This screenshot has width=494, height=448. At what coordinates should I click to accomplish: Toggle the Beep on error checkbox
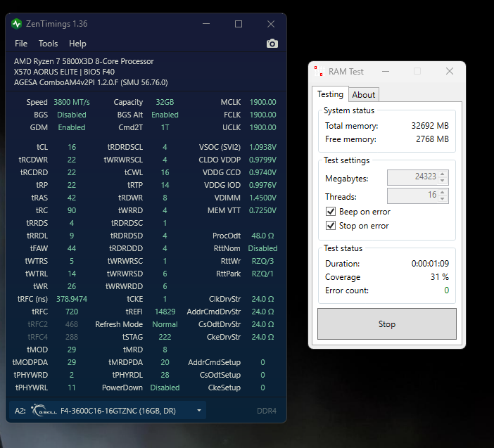331,211
